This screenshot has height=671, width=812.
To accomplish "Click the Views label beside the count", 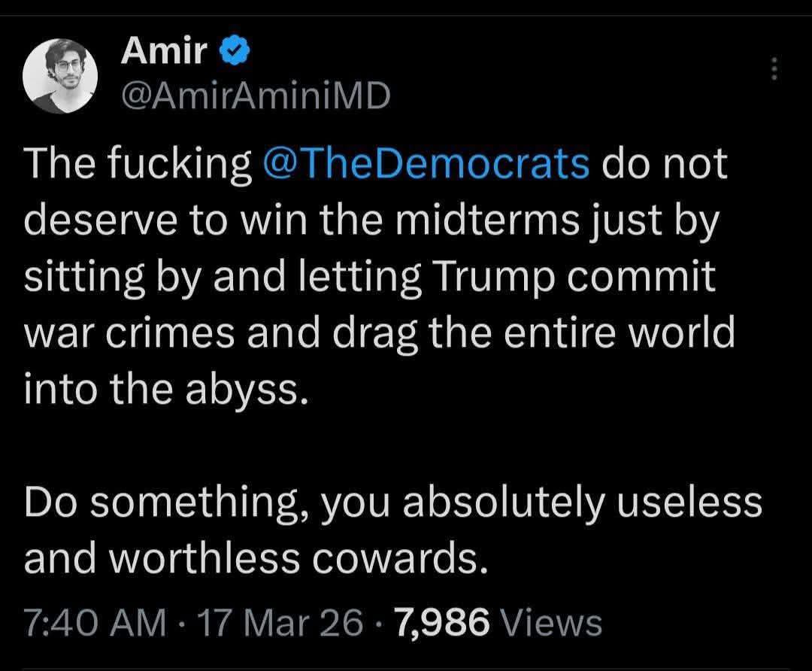I will point(551,623).
